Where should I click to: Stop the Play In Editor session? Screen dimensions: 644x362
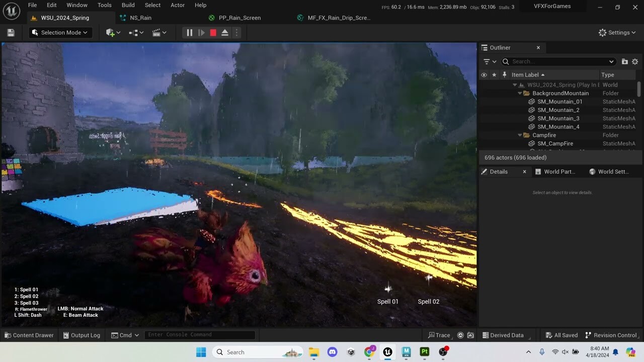(x=213, y=32)
